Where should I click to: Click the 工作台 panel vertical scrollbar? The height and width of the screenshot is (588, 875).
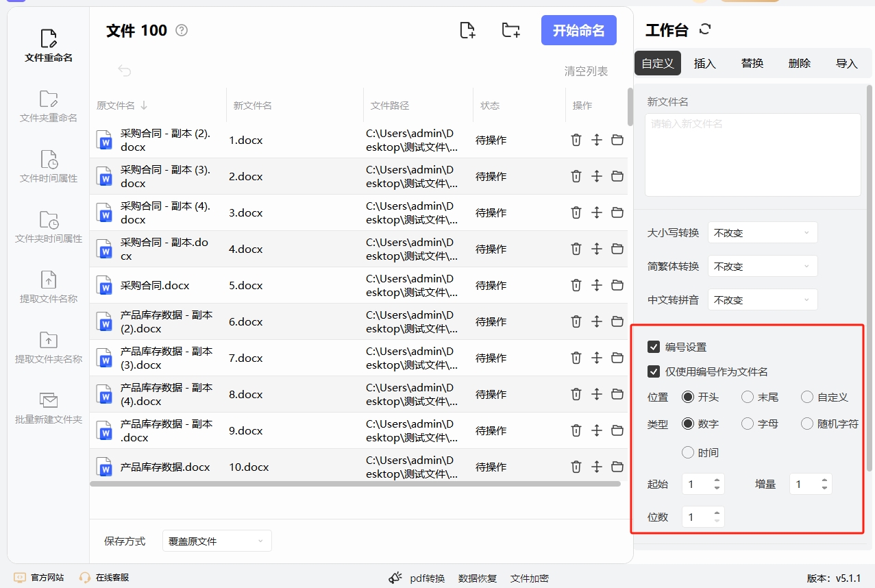pos(870,278)
